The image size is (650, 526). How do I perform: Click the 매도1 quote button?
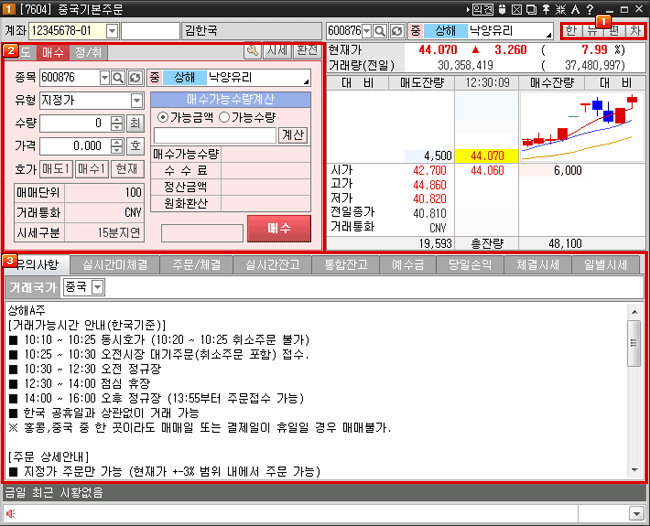pos(56,169)
